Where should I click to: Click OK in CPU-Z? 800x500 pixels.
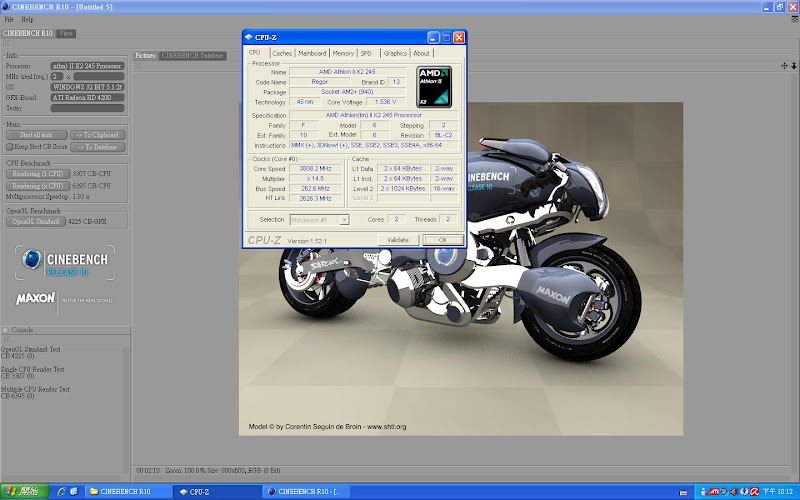point(443,240)
